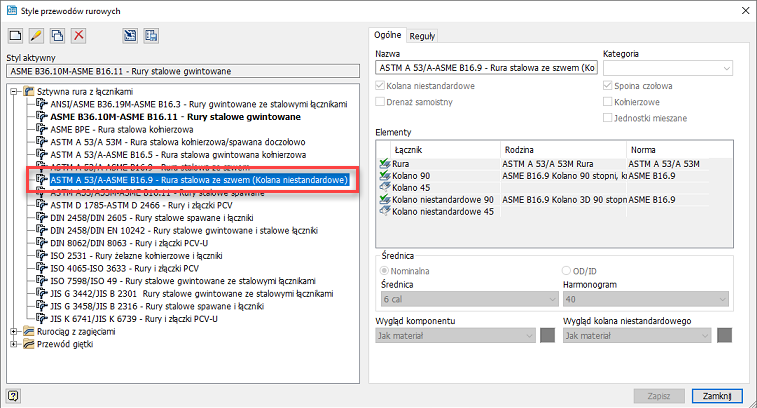Select the highlighted Kolana niestandardowe style

tap(199, 180)
